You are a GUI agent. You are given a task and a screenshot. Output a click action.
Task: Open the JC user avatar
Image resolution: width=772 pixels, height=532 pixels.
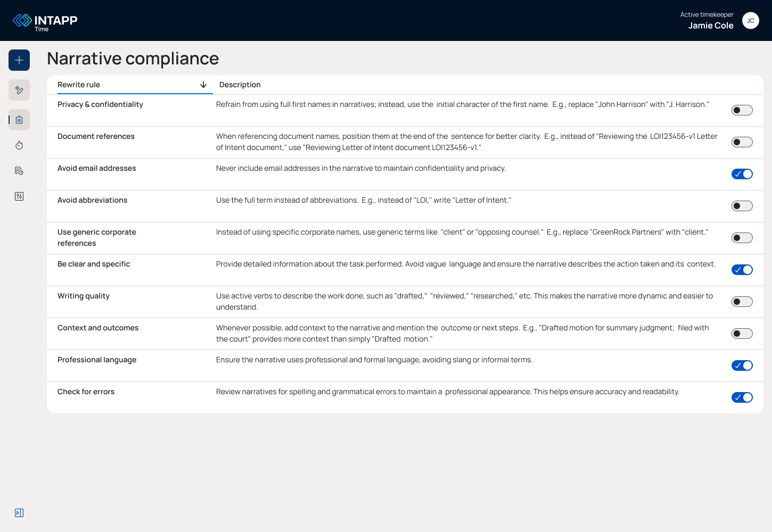[751, 21]
